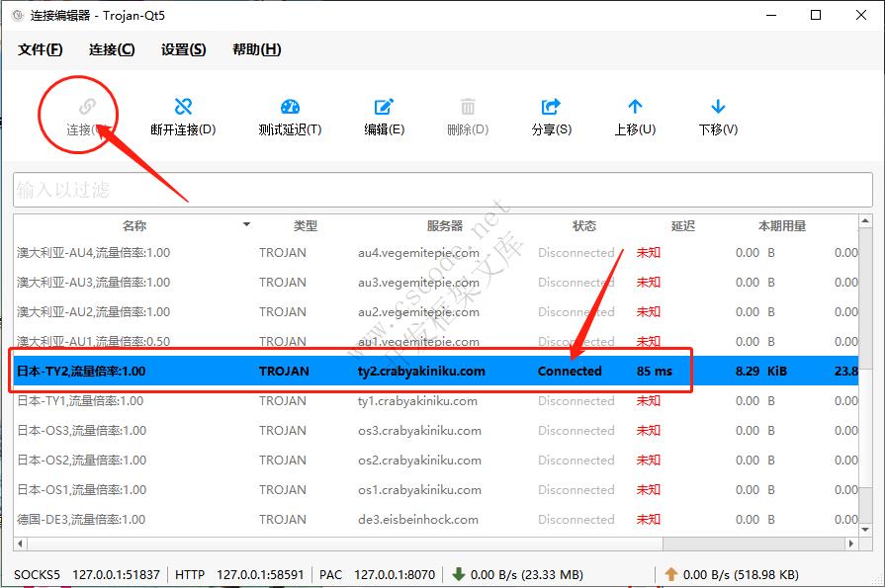The height and width of the screenshot is (588, 885).
Task: Click the 测试延迟 latency test icon
Action: [289, 106]
